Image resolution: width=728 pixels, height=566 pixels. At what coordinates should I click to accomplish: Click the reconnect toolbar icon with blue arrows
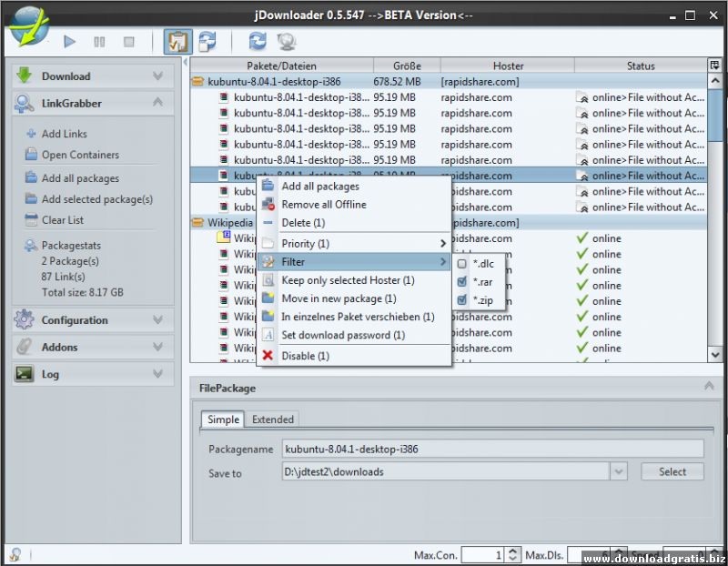point(207,41)
